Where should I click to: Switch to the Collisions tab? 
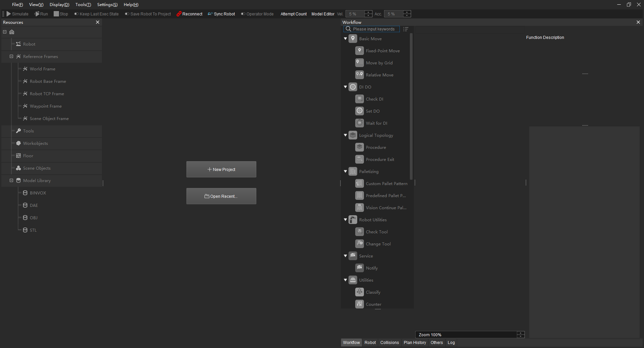coord(389,343)
